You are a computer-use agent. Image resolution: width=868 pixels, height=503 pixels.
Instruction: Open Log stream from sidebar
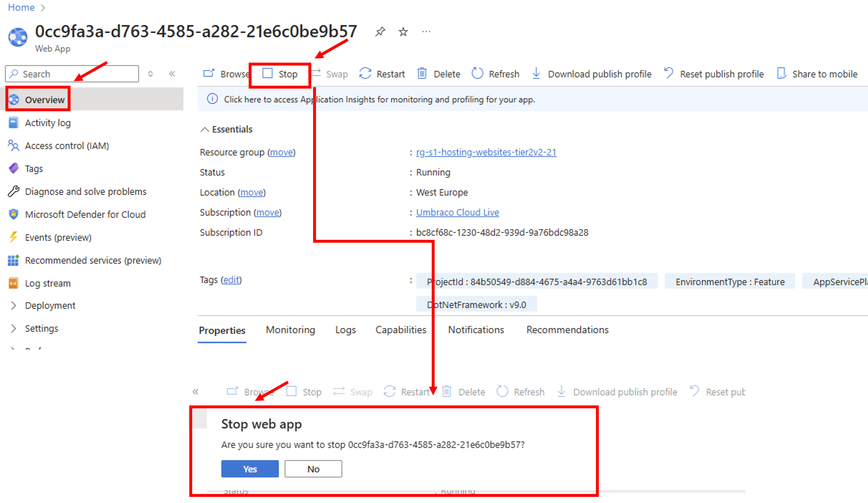point(48,283)
